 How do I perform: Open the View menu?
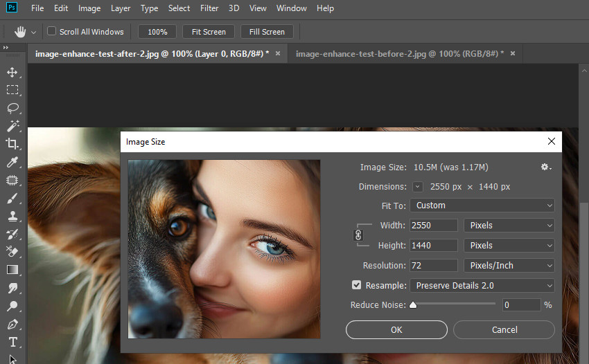tap(258, 8)
